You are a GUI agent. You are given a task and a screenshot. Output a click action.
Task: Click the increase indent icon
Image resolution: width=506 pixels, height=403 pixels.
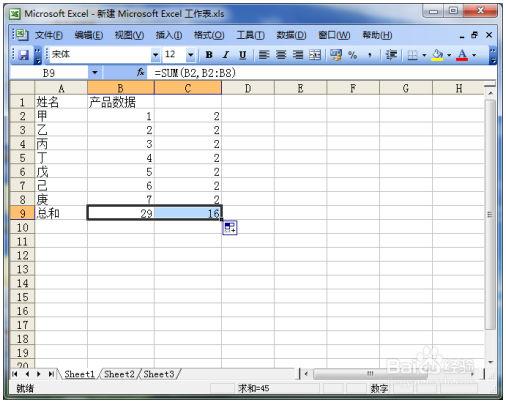[x=391, y=55]
